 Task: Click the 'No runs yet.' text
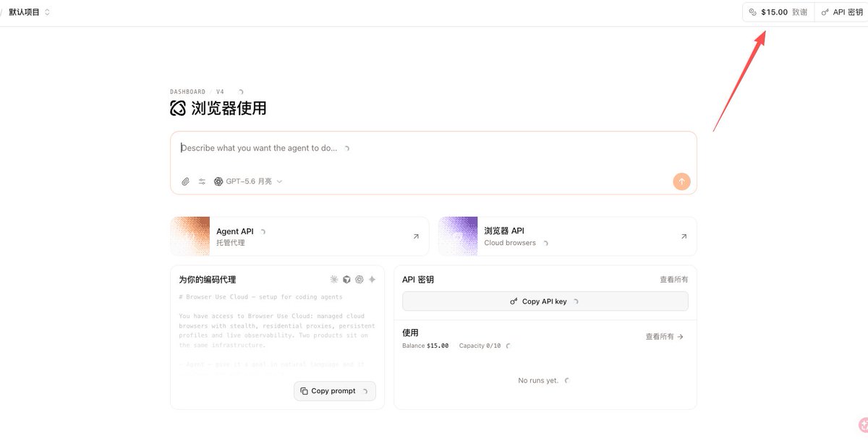click(538, 380)
